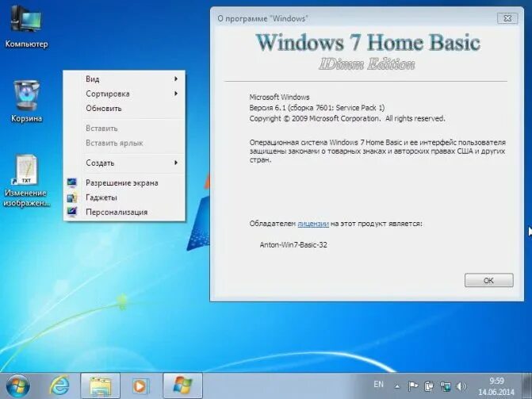Select the Изменение изображен... text file shortcut

(x=26, y=181)
